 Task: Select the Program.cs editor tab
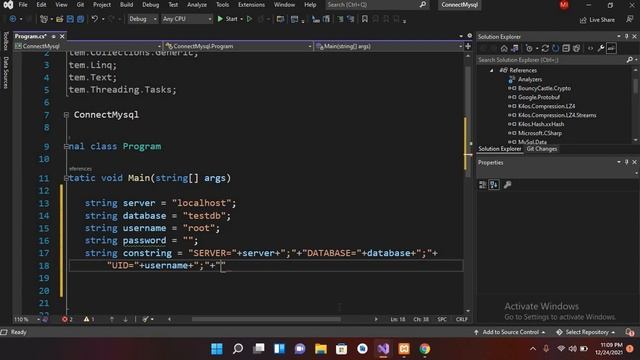tap(31, 36)
